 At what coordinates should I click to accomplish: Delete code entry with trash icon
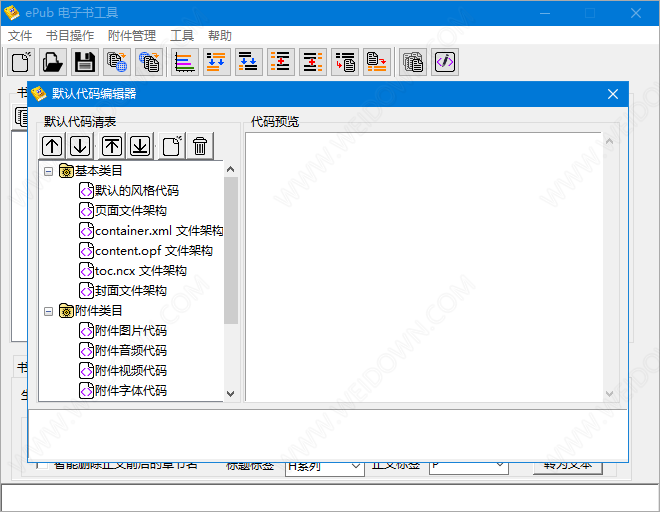point(200,146)
